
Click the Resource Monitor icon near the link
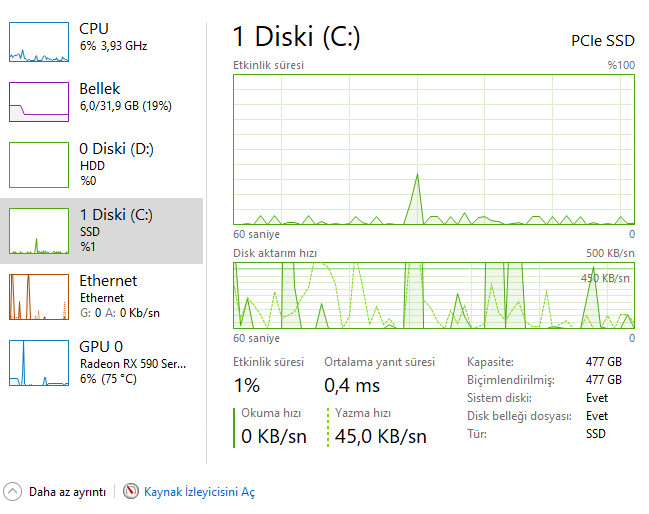click(x=131, y=492)
